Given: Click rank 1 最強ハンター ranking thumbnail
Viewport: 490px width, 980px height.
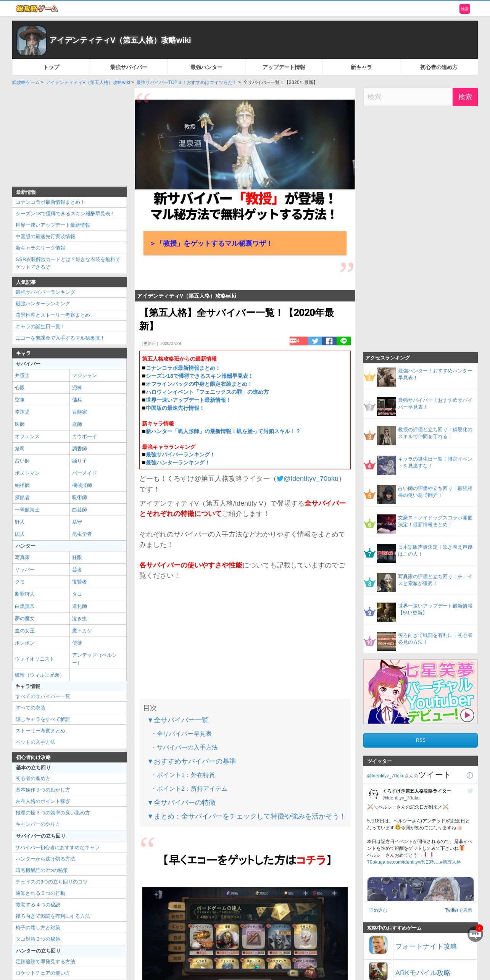Looking at the screenshot, I should point(387,377).
